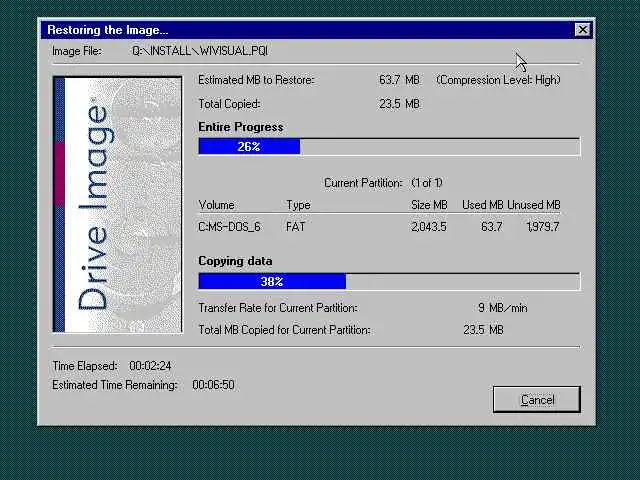Click the 'Restoring the Image...' title bar
This screenshot has width=640, height=480.
[317, 30]
